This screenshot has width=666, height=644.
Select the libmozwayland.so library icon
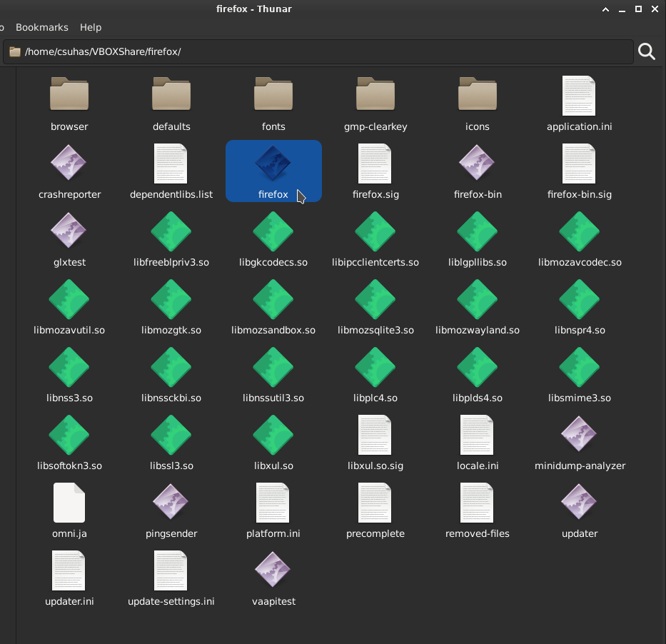point(477,299)
